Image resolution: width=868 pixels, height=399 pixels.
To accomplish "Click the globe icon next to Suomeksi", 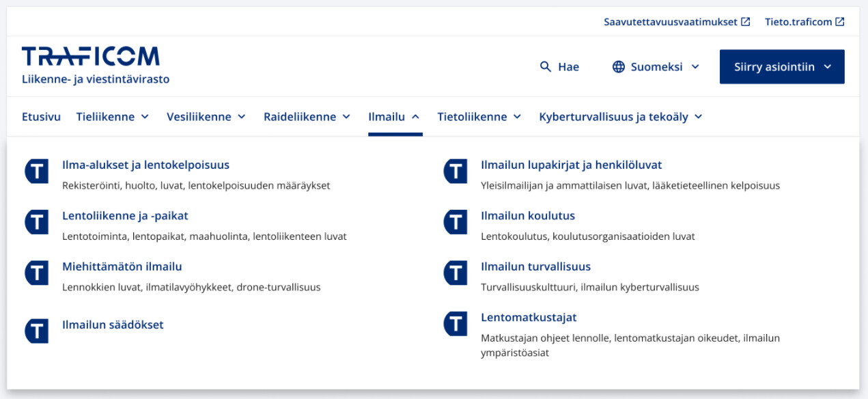I will [x=618, y=66].
